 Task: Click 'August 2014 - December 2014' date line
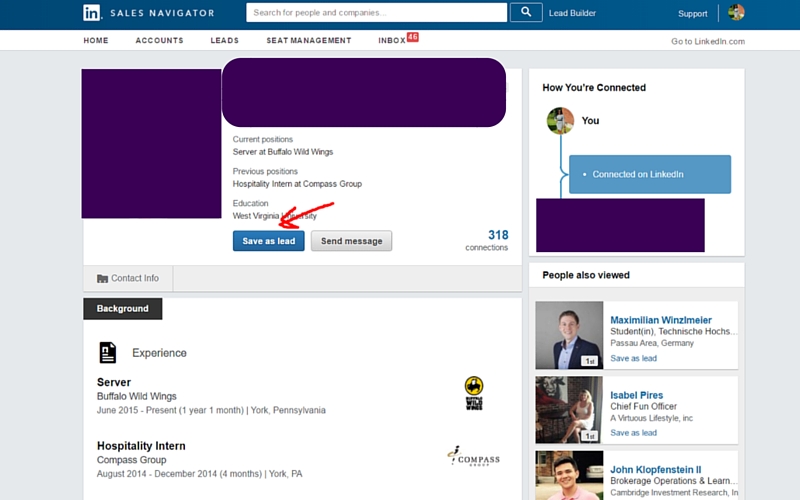click(199, 474)
